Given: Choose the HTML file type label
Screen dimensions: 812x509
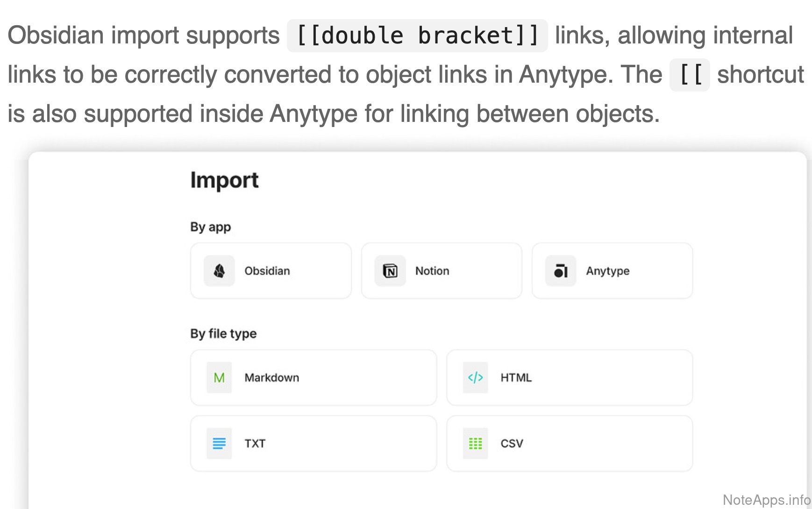Looking at the screenshot, I should [x=516, y=378].
